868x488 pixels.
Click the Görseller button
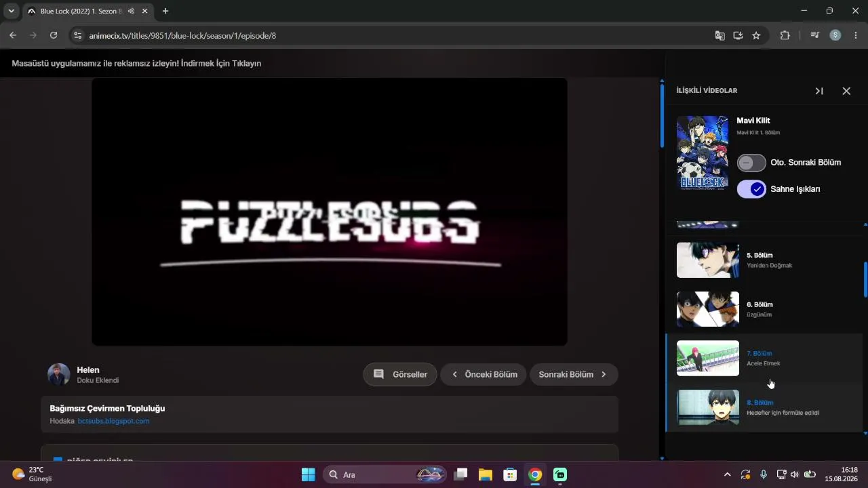(400, 375)
